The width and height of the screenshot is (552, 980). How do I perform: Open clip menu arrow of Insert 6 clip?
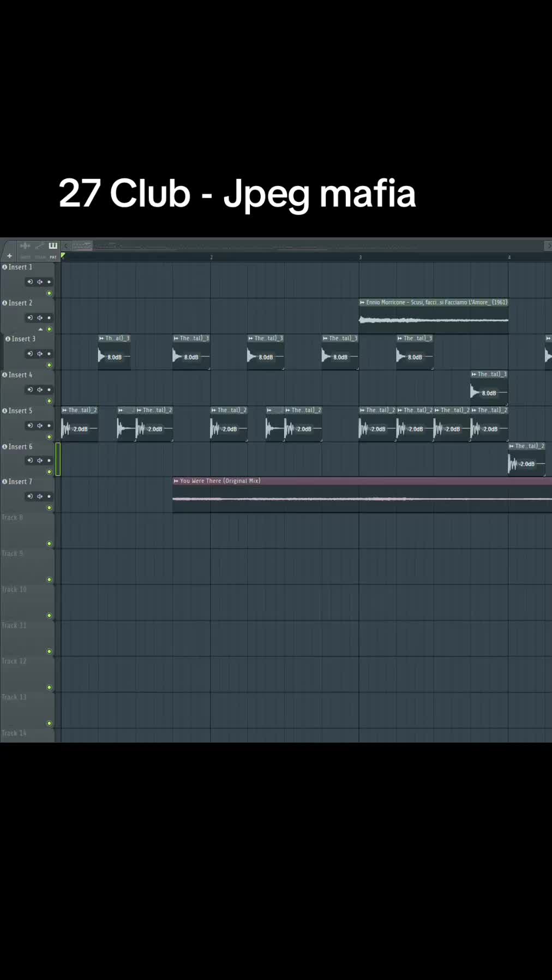click(x=512, y=446)
